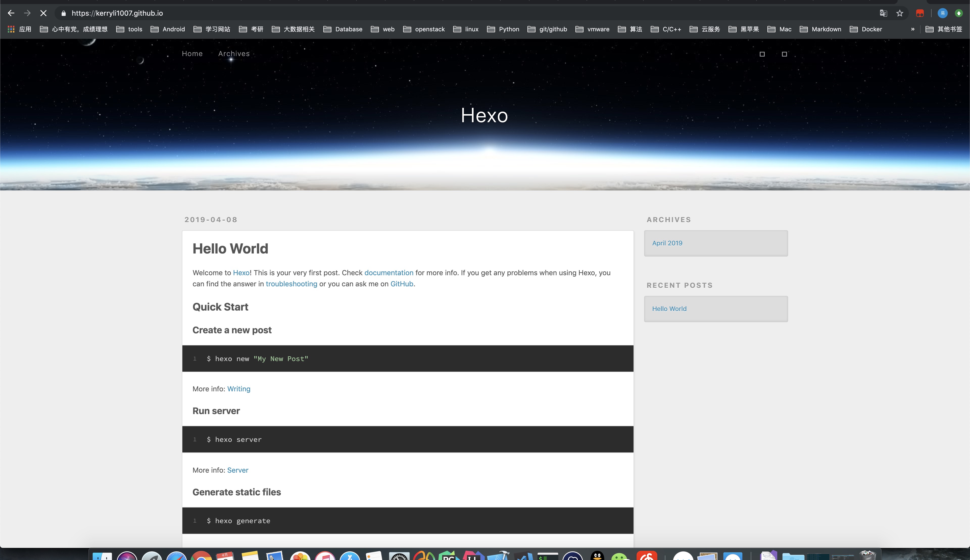Stop page loading with the X button

pos(43,13)
